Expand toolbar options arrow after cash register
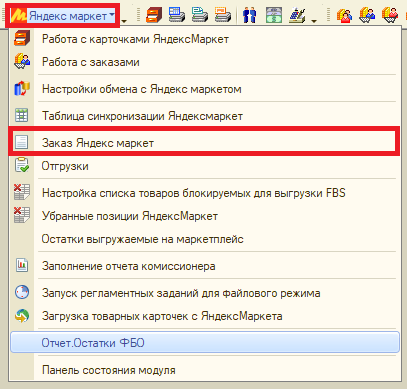Image resolution: width=407 pixels, height=389 pixels. (x=314, y=21)
